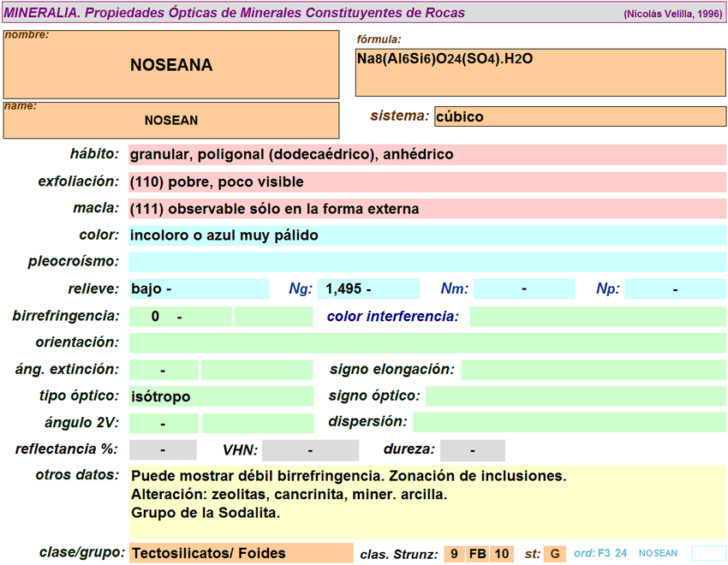Click the empty color interferencia field

(x=597, y=317)
